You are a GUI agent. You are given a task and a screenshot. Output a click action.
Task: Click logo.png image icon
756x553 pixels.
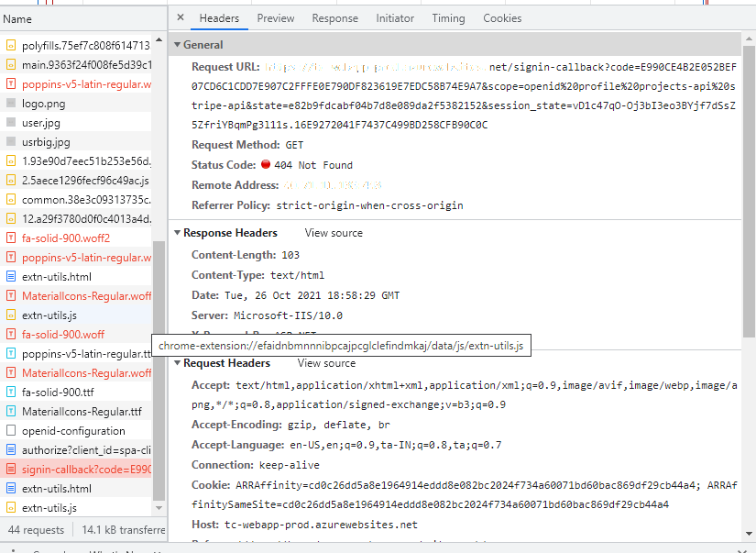(x=11, y=104)
